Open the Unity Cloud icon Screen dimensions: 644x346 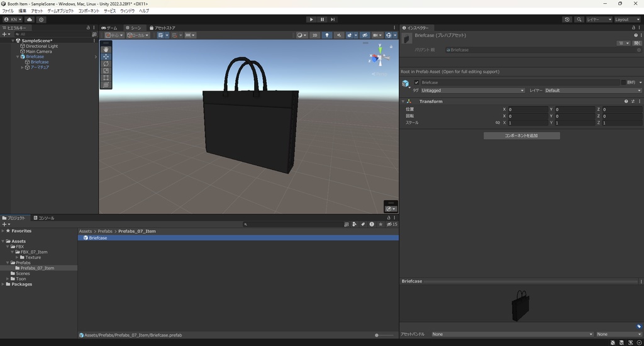point(30,20)
